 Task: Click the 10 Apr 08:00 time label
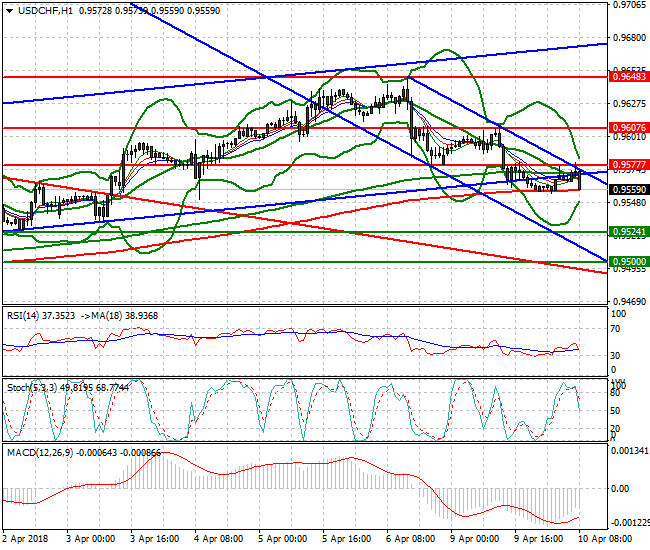point(605,539)
